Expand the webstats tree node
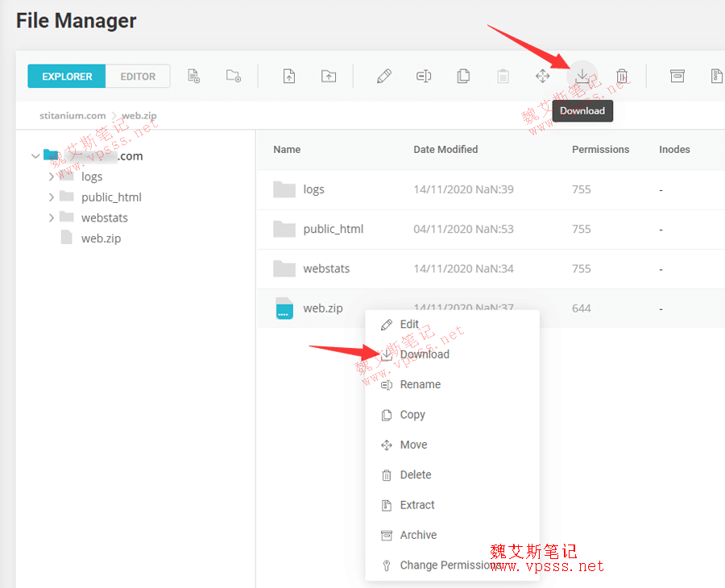725x588 pixels. coord(52,217)
